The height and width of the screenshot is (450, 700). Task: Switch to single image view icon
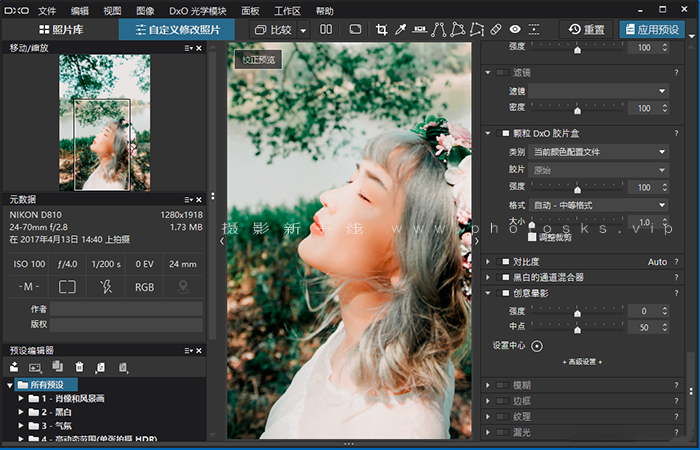(x=355, y=30)
